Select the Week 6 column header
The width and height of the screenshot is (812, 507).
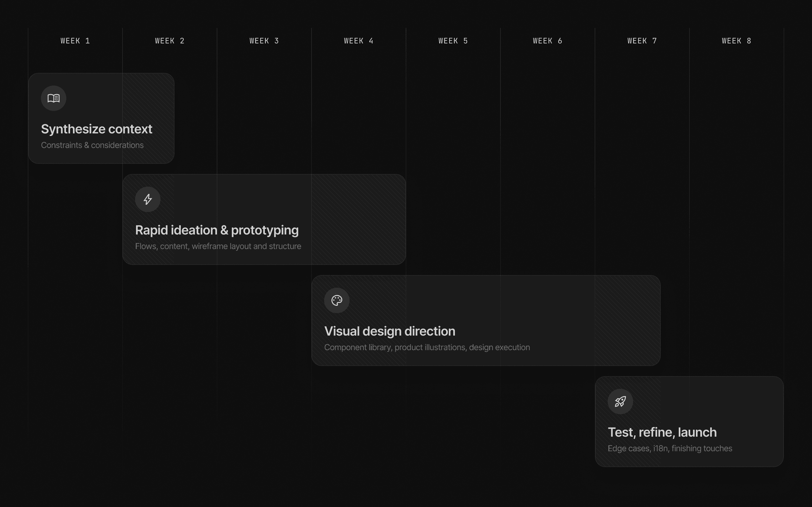point(547,41)
